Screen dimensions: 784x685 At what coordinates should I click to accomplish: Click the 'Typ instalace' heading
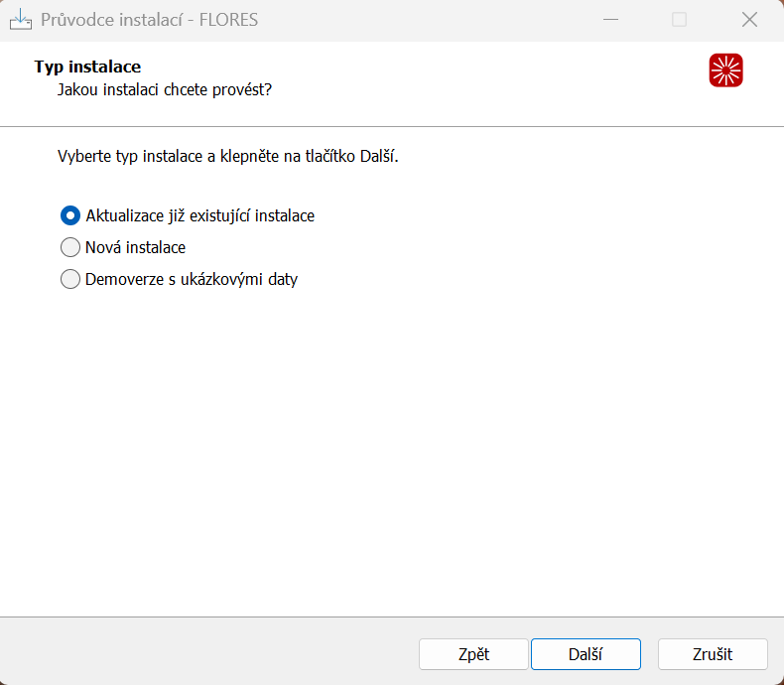coord(87,67)
